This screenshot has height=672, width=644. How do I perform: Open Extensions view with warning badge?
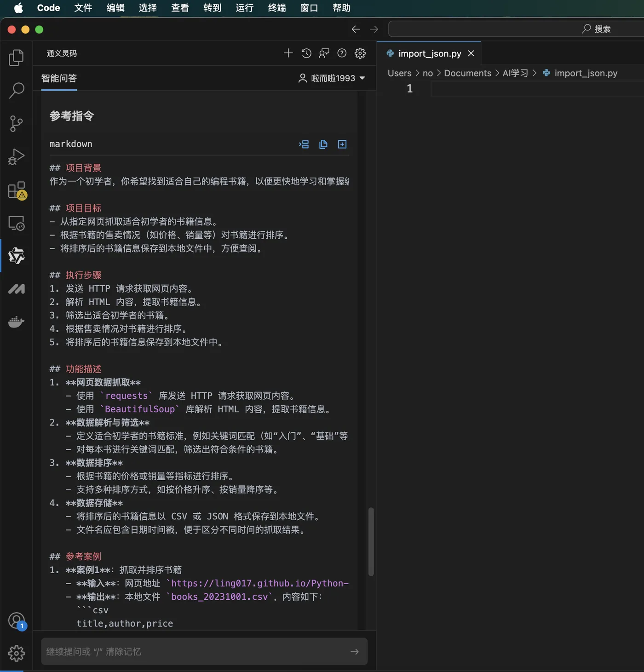[17, 190]
